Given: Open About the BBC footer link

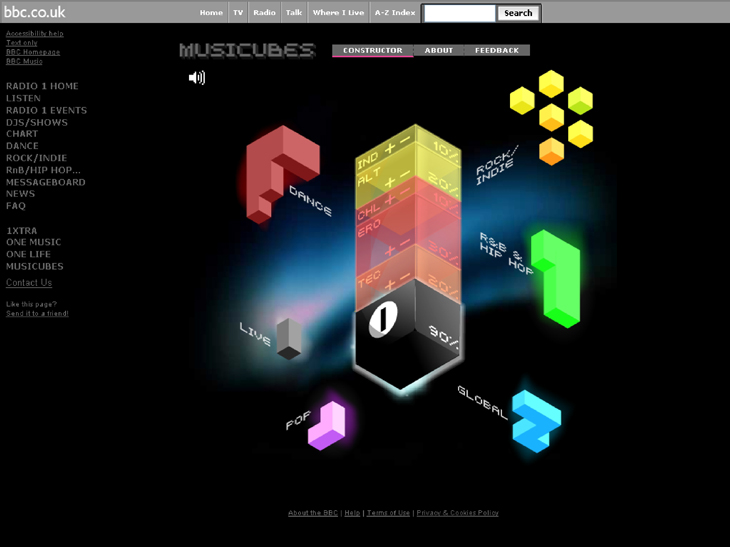Looking at the screenshot, I should pos(313,513).
